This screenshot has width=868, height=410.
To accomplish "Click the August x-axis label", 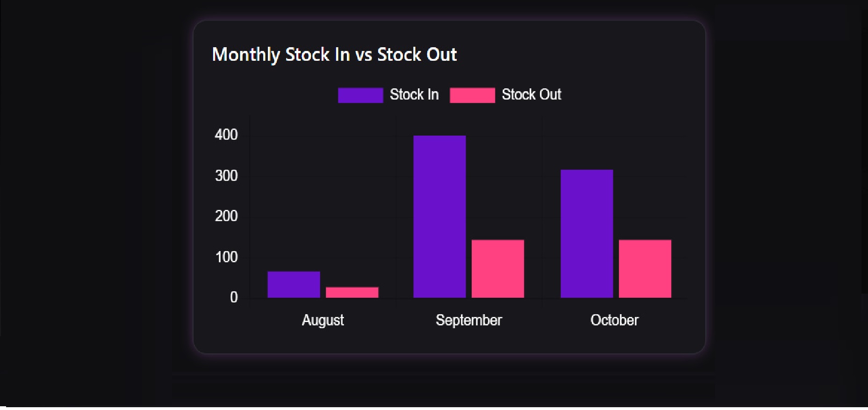I will [323, 320].
